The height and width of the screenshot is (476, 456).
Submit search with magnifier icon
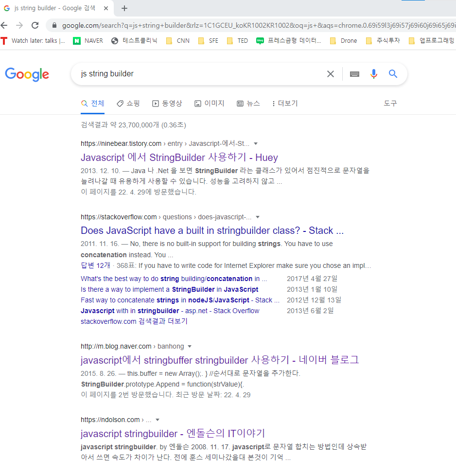point(393,74)
